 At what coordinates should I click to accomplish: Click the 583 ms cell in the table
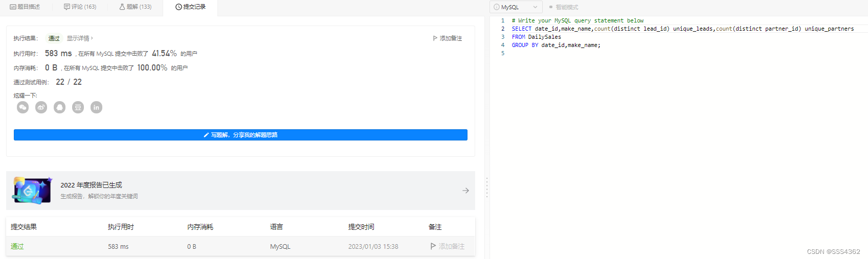(118, 246)
